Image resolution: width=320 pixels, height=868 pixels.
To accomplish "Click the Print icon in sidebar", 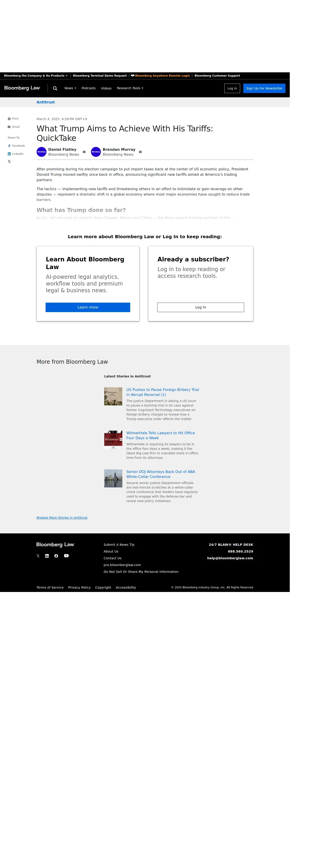I will pos(9,119).
